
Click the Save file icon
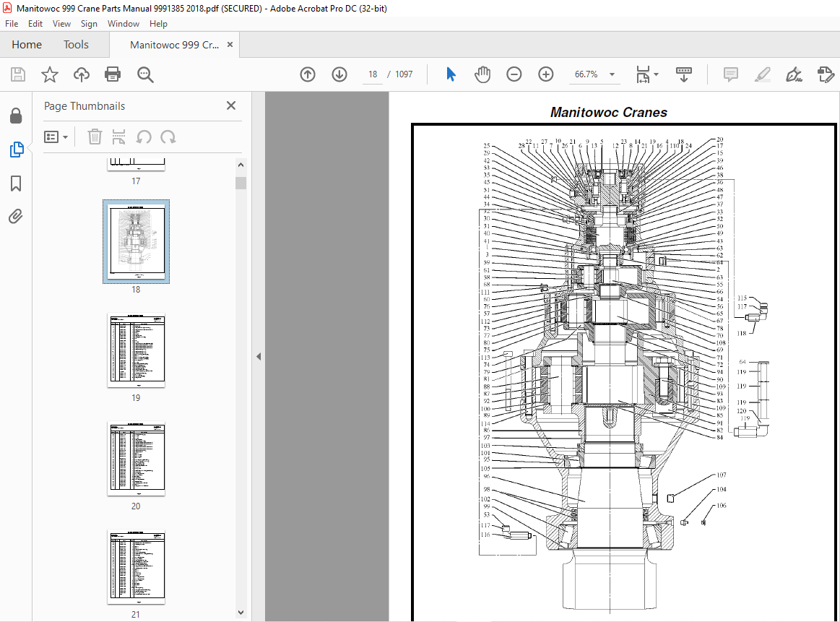18,74
